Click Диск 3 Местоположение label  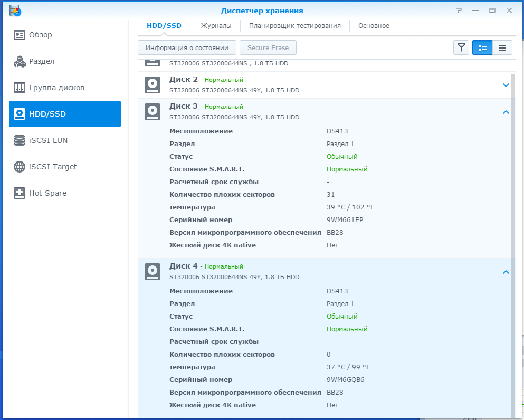click(201, 131)
